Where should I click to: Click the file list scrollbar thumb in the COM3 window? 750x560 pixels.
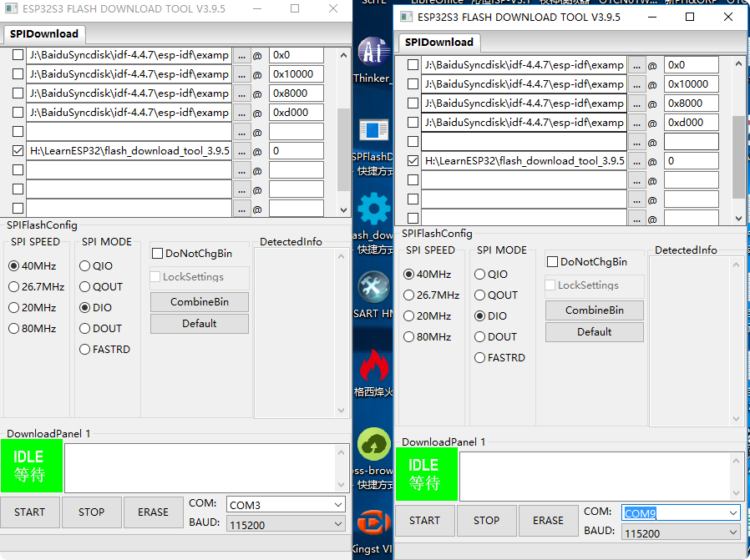click(x=343, y=149)
